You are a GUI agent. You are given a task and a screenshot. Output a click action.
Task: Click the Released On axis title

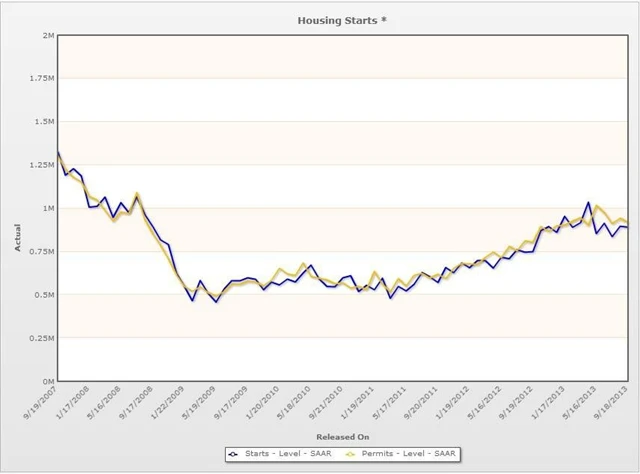click(x=344, y=436)
